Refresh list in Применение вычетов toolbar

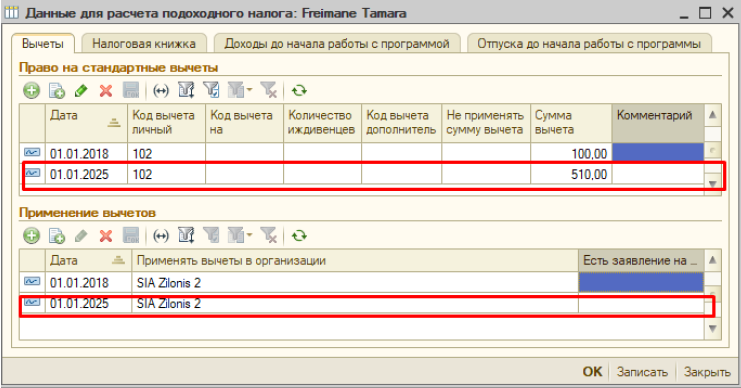pos(299,235)
